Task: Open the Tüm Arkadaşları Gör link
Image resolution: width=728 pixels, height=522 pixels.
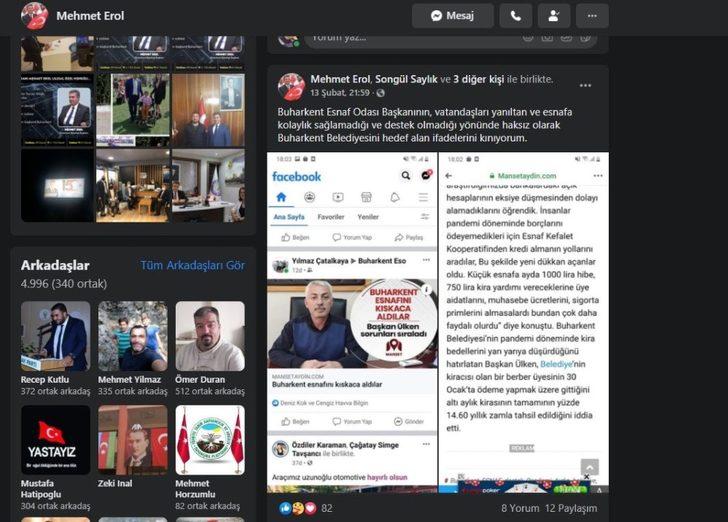Action: pos(192,265)
